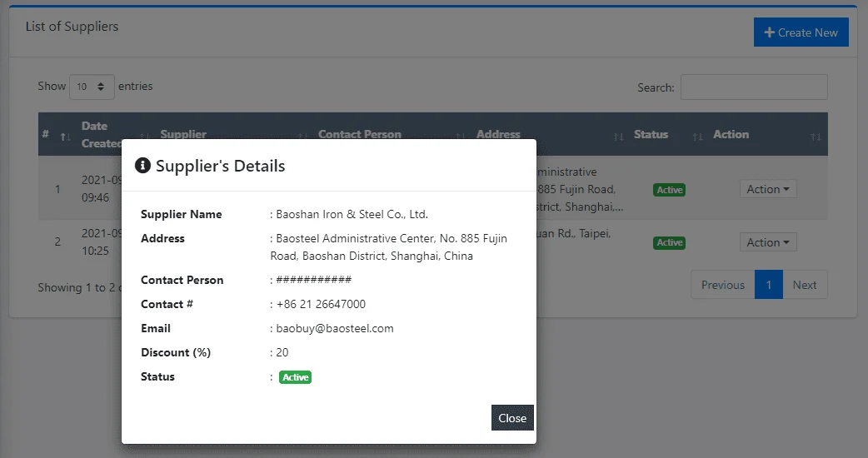
Task: Click the masked contact person value
Action: (x=314, y=279)
